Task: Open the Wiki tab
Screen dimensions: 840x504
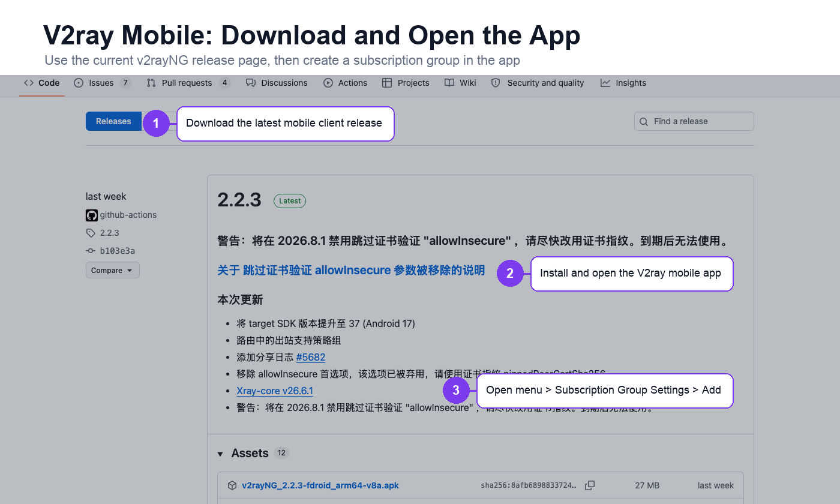Action: coord(460,83)
